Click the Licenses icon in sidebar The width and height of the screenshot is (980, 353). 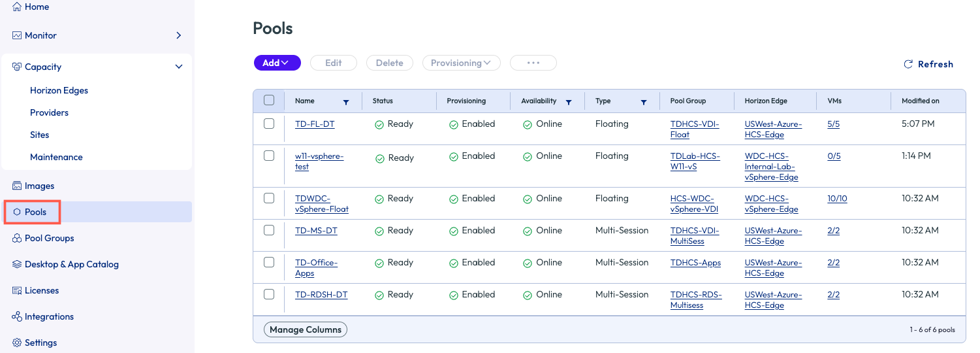pos(17,291)
